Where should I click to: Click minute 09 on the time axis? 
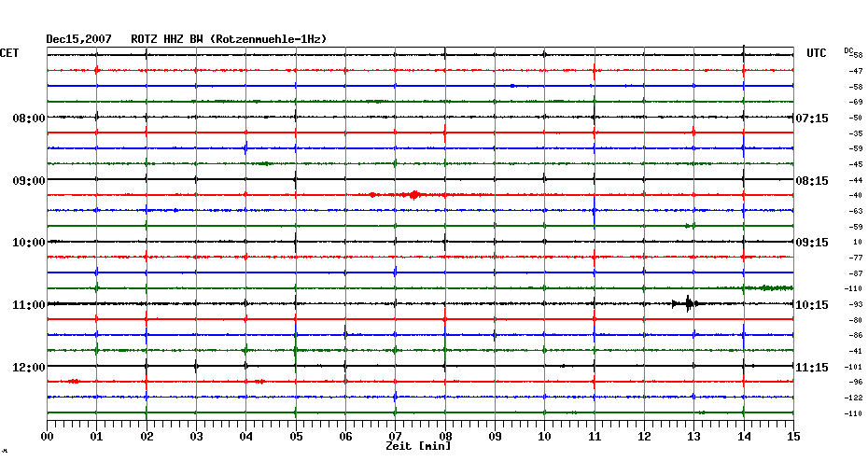495,437
